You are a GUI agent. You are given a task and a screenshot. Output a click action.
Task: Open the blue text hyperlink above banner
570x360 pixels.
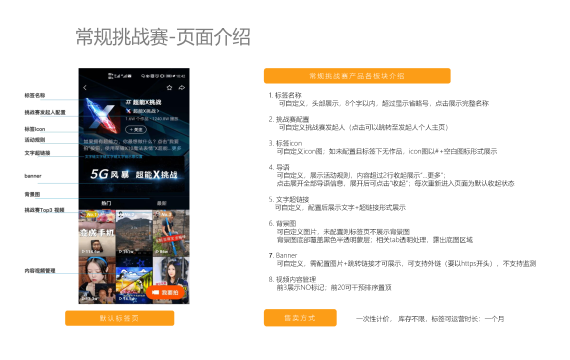113,156
